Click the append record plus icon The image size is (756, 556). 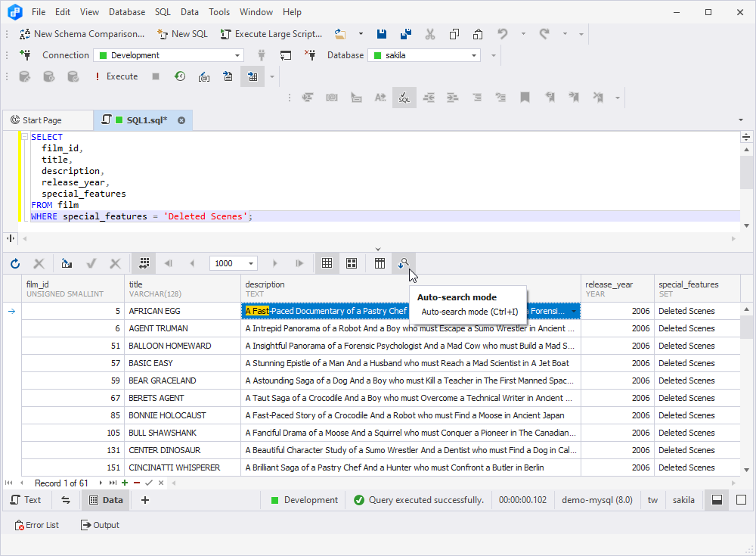125,483
